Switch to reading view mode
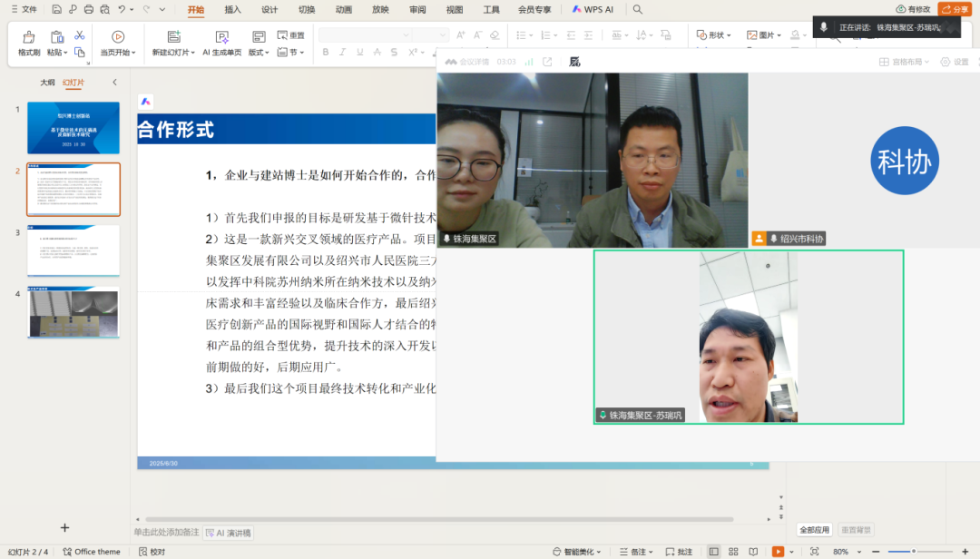This screenshot has width=980, height=559. [x=753, y=552]
